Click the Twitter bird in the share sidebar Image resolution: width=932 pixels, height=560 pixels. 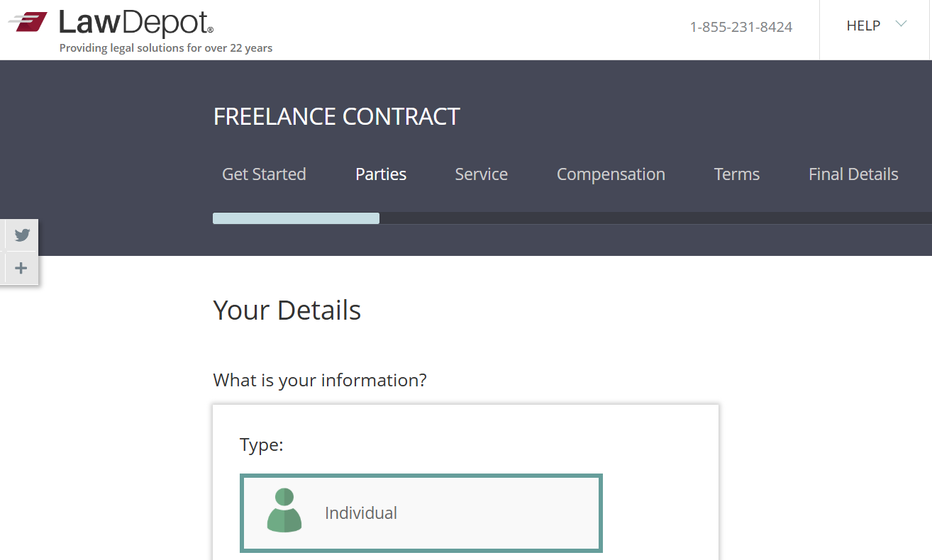20,234
